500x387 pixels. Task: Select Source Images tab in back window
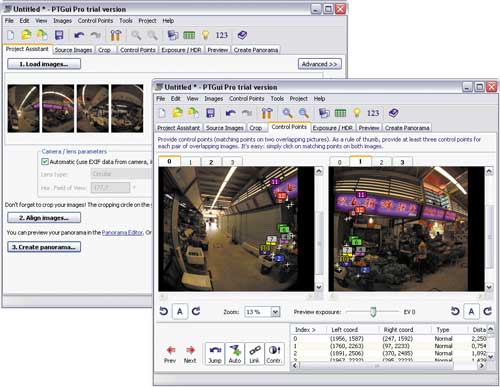(73, 50)
